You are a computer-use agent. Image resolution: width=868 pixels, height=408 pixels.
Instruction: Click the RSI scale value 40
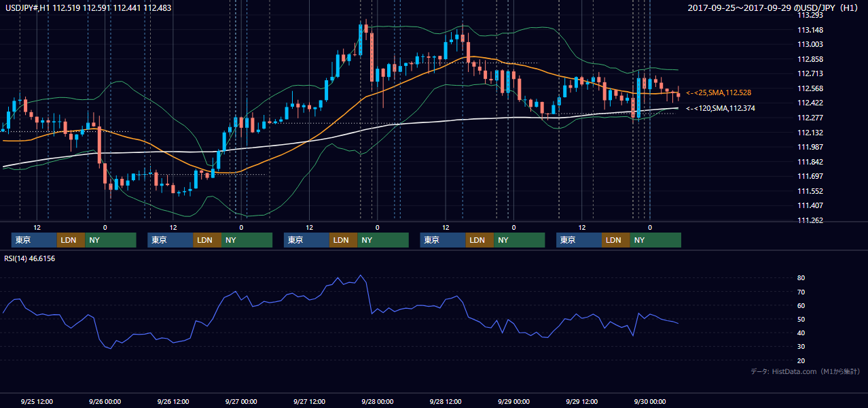[801, 333]
